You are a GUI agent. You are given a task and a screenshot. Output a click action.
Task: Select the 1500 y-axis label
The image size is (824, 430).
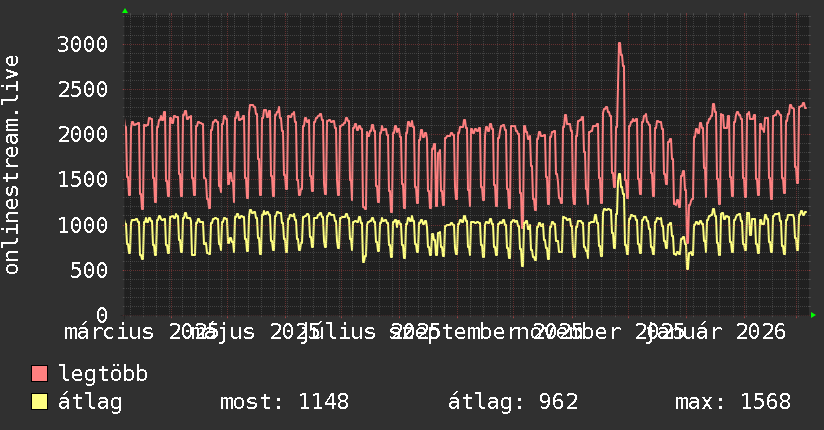pos(83,180)
